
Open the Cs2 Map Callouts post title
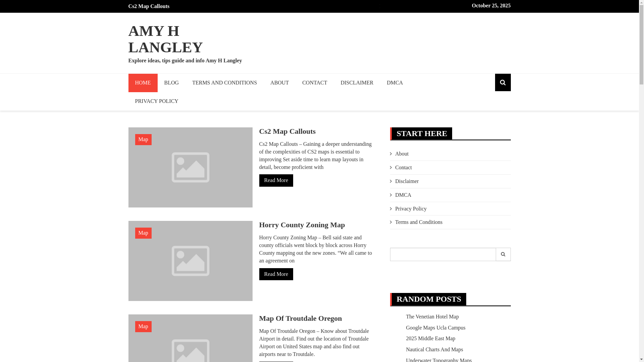coord(287,131)
